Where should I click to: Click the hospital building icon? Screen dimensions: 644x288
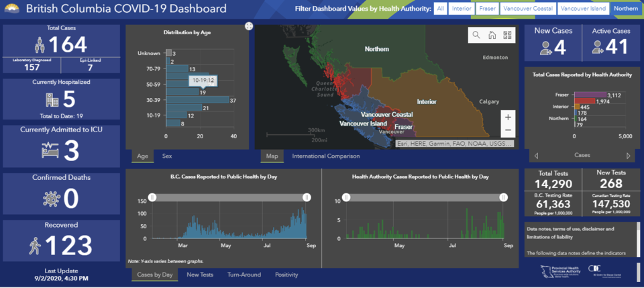(x=52, y=99)
